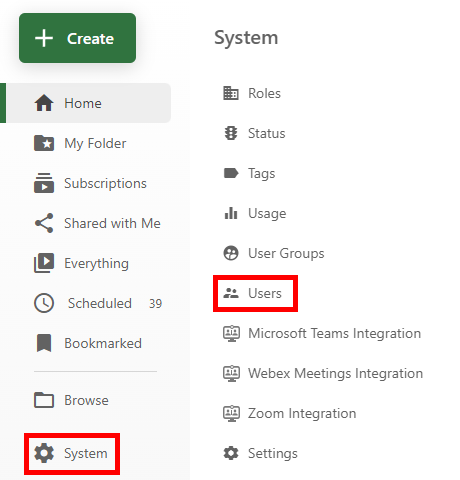460x480 pixels.
Task: Click the Everything video library icon
Action: pyautogui.click(x=44, y=263)
